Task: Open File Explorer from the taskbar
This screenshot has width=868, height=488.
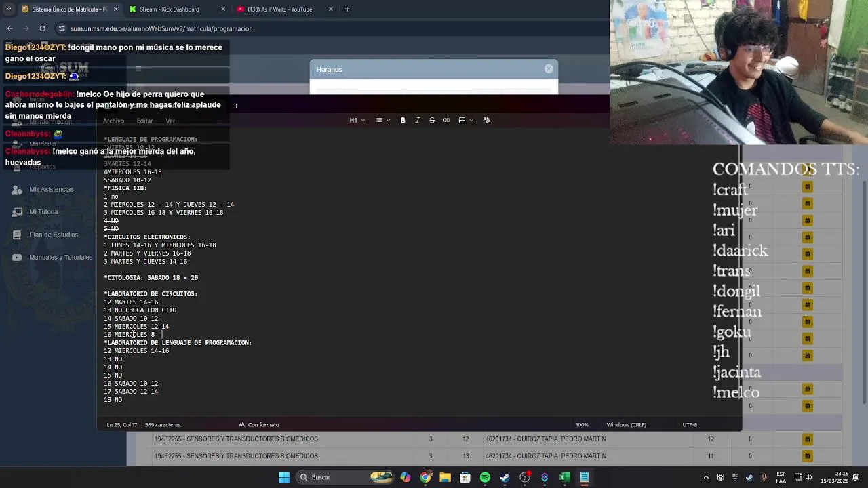Action: [x=445, y=477]
